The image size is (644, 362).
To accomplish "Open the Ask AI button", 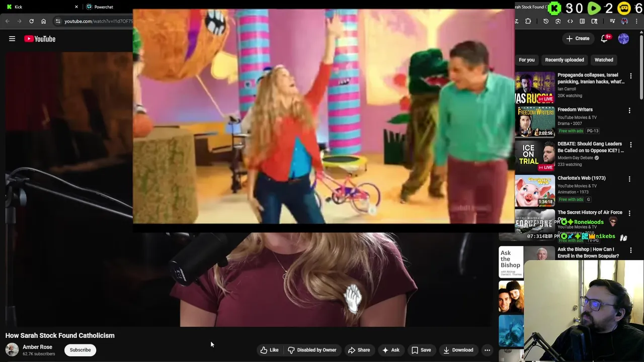I will (390, 350).
